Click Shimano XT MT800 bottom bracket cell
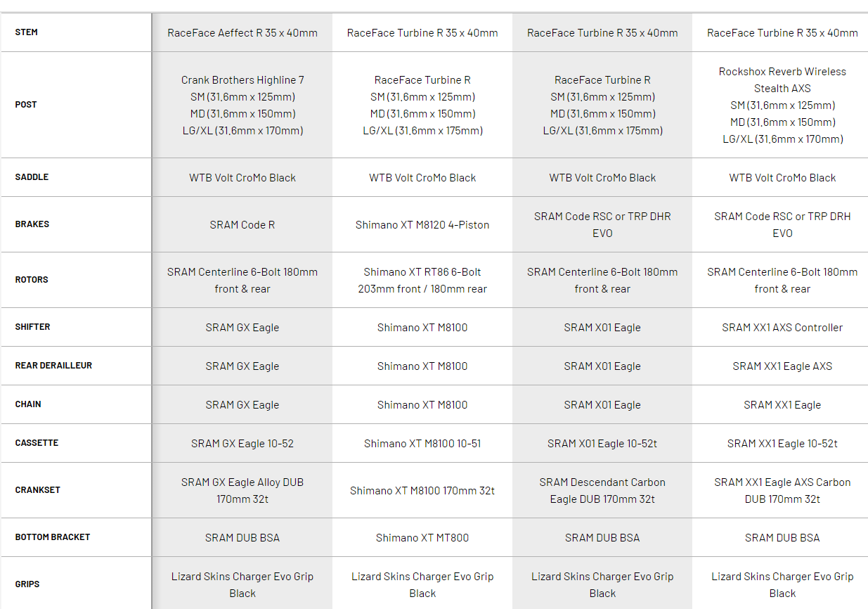 click(x=422, y=538)
